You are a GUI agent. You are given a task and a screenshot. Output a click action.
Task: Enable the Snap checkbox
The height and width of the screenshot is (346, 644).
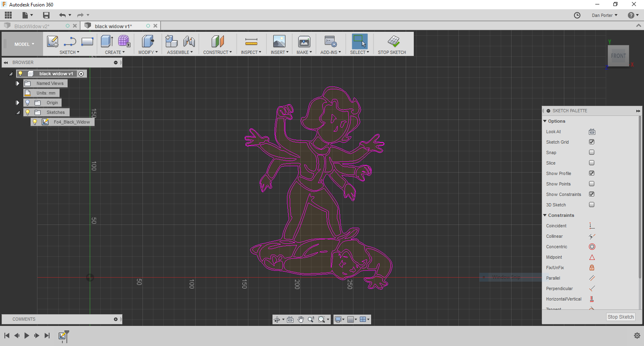tap(592, 152)
